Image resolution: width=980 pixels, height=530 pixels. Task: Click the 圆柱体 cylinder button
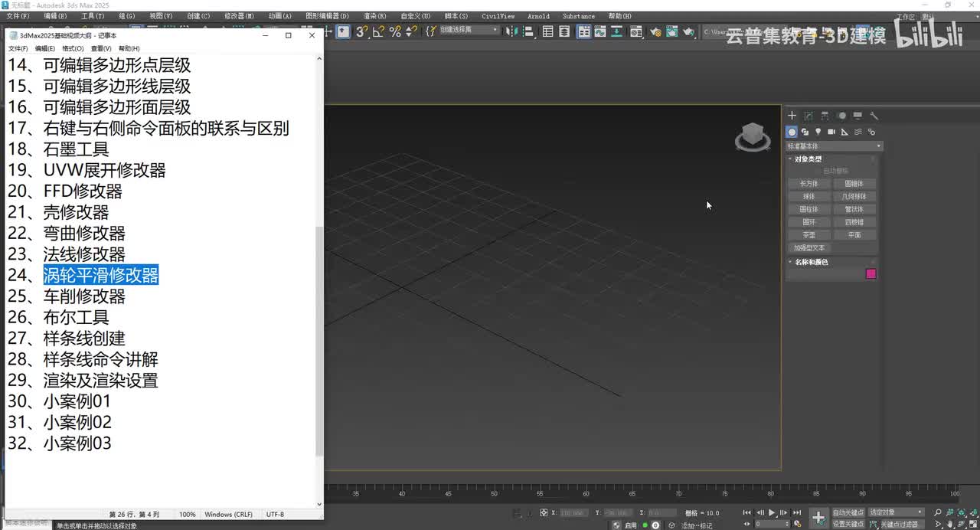(x=809, y=209)
